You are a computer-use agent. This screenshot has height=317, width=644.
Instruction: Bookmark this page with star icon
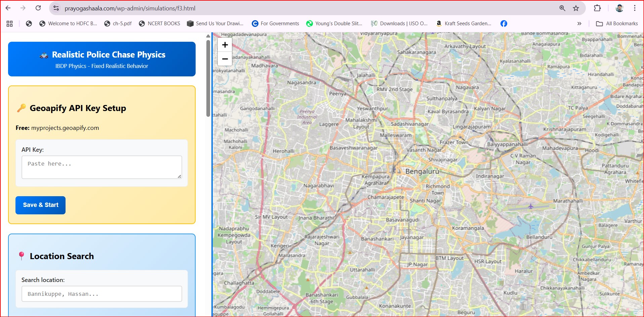[x=576, y=8]
